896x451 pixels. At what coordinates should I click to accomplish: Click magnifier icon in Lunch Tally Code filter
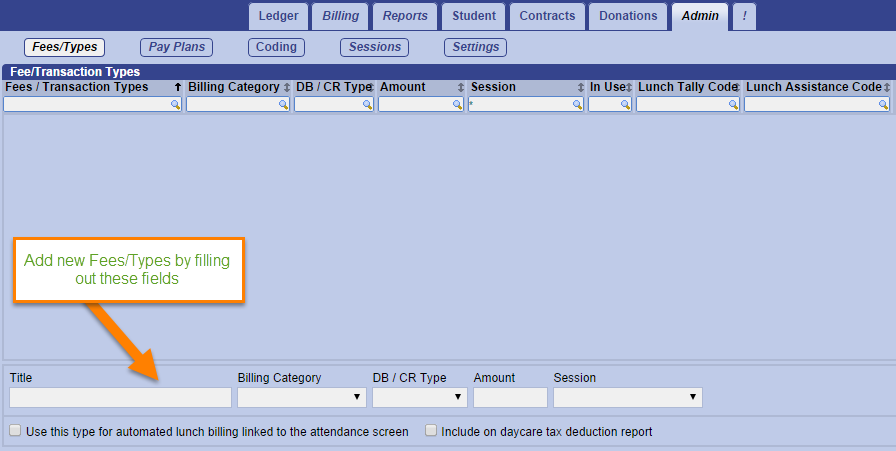pyautogui.click(x=733, y=104)
